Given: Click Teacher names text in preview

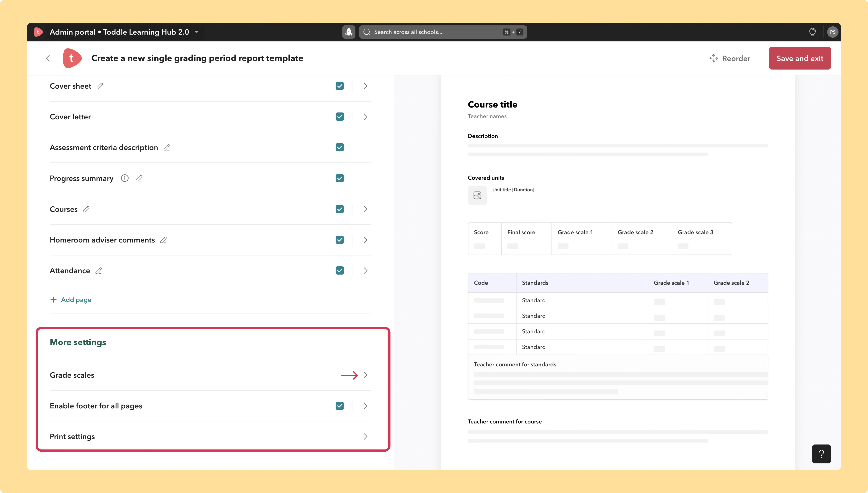Looking at the screenshot, I should click(487, 116).
